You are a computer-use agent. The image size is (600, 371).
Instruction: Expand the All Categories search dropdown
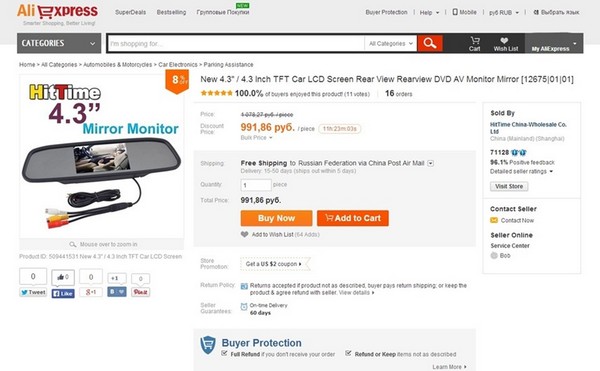coord(391,44)
